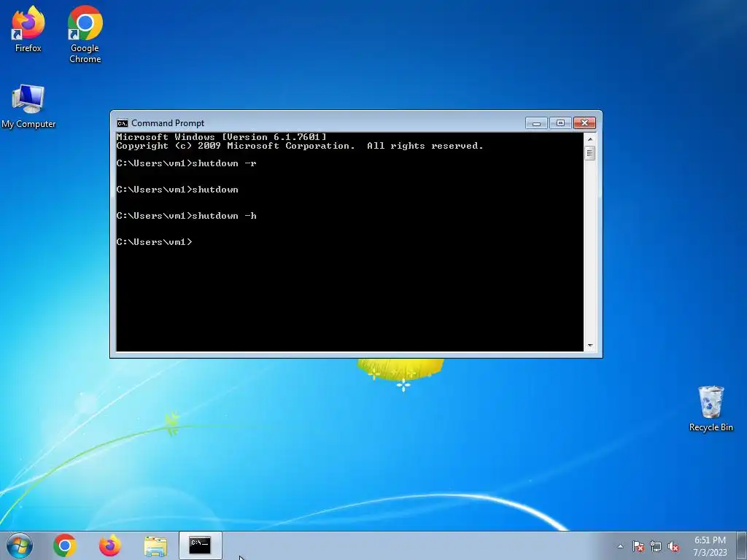Show hidden system tray icons arrow
Screen dimensions: 747x560
pyautogui.click(x=620, y=546)
